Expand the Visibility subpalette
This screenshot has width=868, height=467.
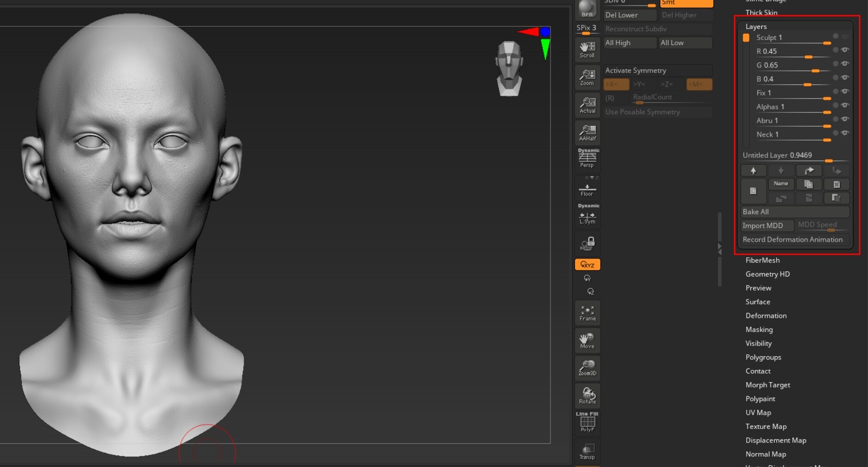pos(759,343)
